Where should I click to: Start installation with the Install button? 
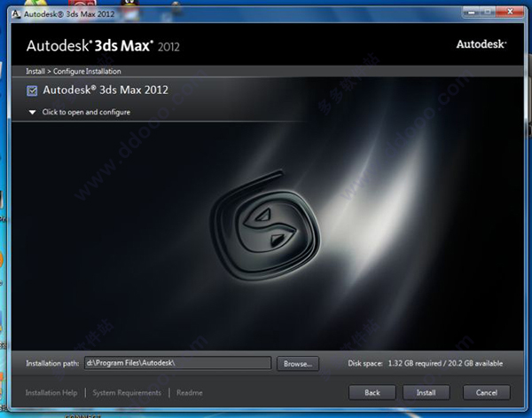click(x=426, y=392)
